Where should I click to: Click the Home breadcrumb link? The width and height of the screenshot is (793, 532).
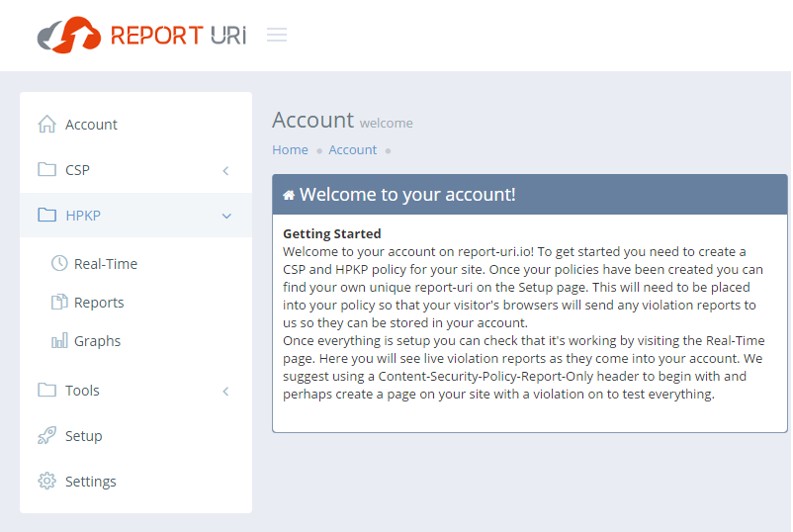tap(290, 150)
